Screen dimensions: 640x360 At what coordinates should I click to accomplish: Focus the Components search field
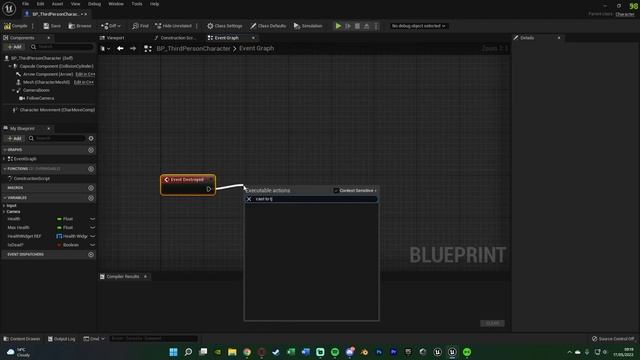click(62, 47)
